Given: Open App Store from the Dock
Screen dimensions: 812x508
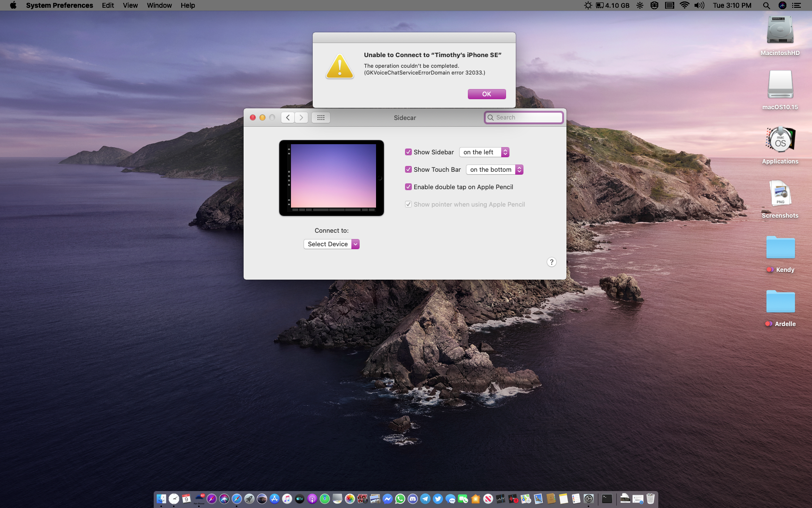Looking at the screenshot, I should pyautogui.click(x=275, y=499).
